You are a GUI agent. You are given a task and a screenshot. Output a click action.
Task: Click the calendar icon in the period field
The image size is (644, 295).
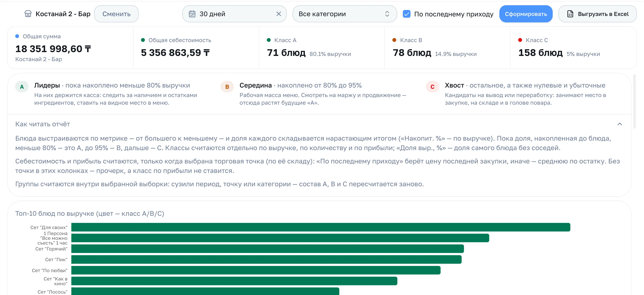(x=192, y=14)
